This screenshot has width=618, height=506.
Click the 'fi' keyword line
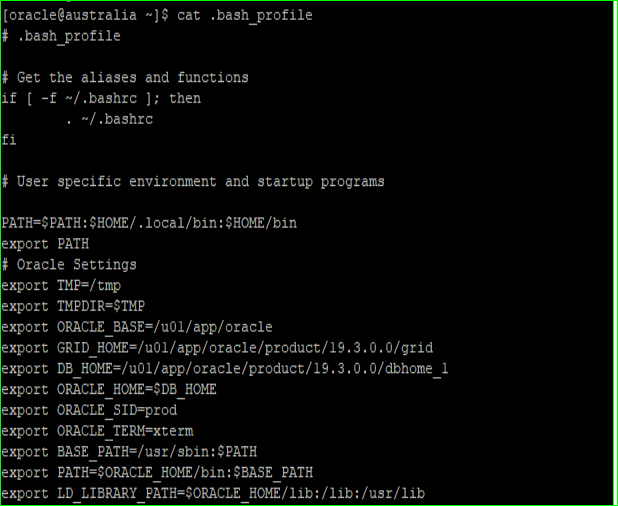click(x=9, y=140)
